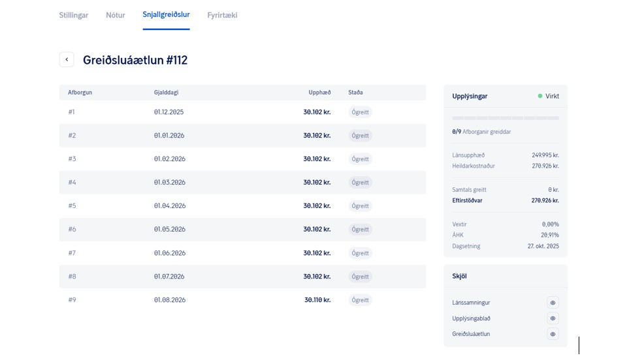Click the installments paid progress bar
The image size is (627, 364).
tap(505, 118)
